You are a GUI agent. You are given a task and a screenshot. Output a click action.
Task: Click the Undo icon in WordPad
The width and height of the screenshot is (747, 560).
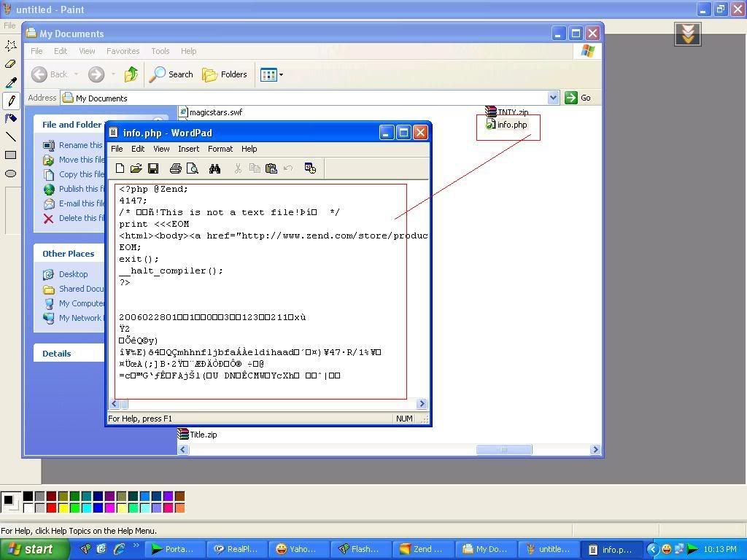(287, 168)
